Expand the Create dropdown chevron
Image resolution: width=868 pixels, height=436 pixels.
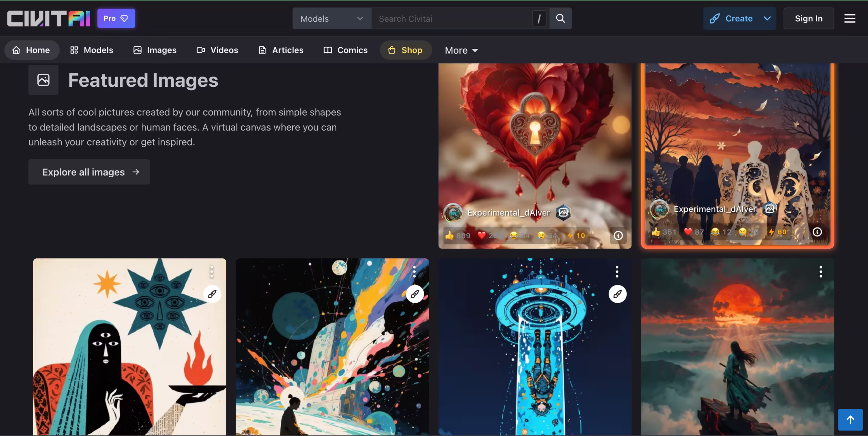[767, 18]
